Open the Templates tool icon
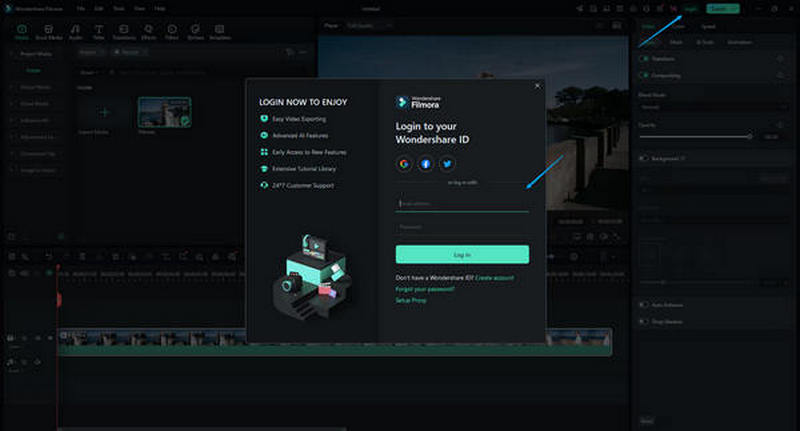The height and width of the screenshot is (431, 800). 220,32
